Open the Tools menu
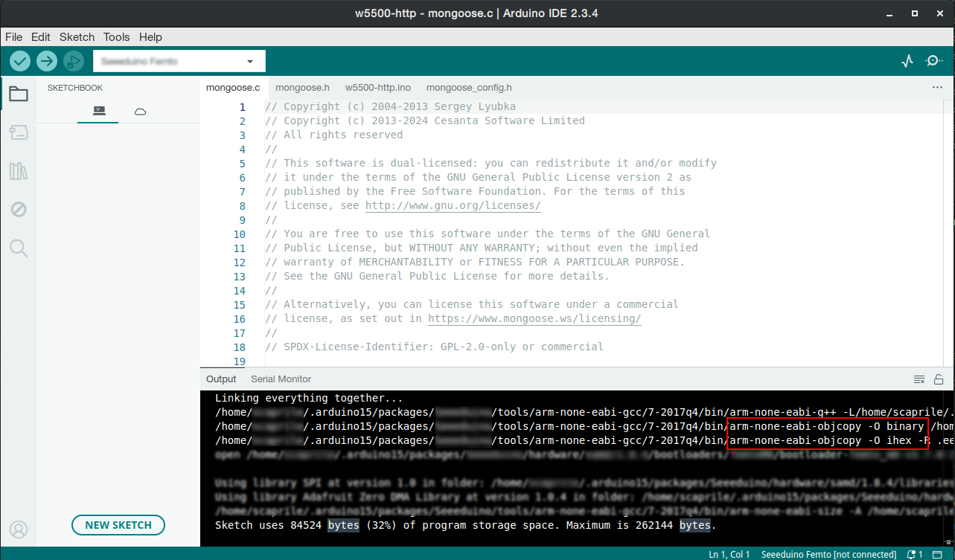Screen dimensions: 955x560 pos(117,36)
